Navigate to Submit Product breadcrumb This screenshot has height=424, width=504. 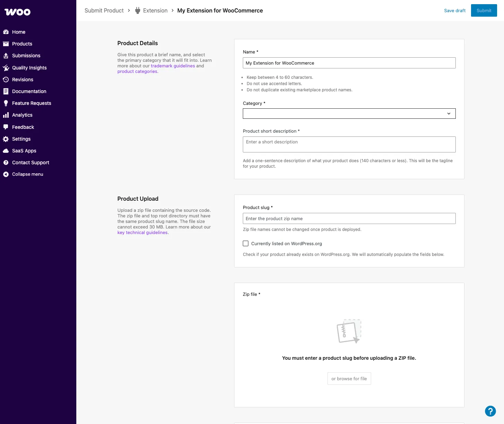click(104, 10)
